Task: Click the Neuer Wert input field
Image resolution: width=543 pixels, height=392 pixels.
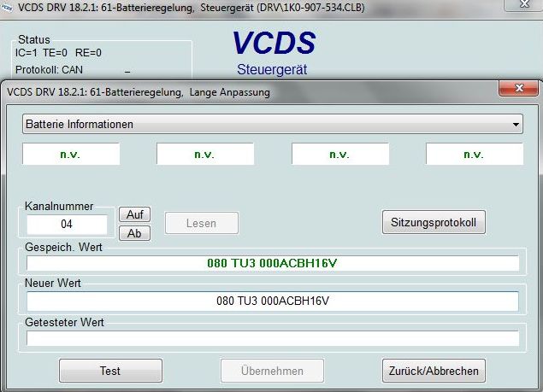Action: tap(273, 301)
